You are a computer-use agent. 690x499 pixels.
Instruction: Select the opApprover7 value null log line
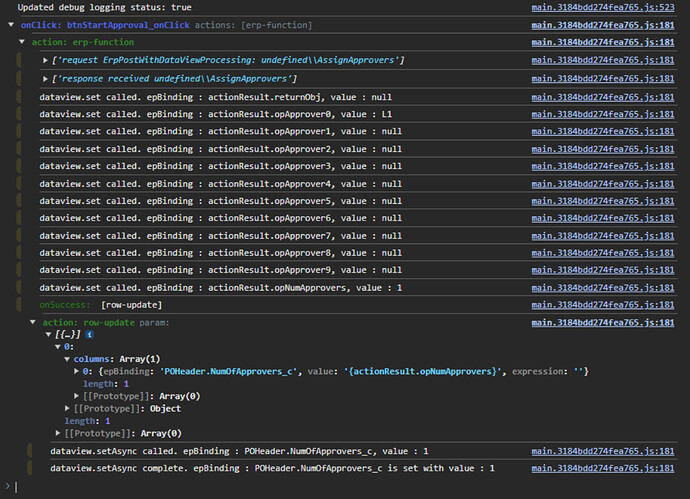[220, 236]
